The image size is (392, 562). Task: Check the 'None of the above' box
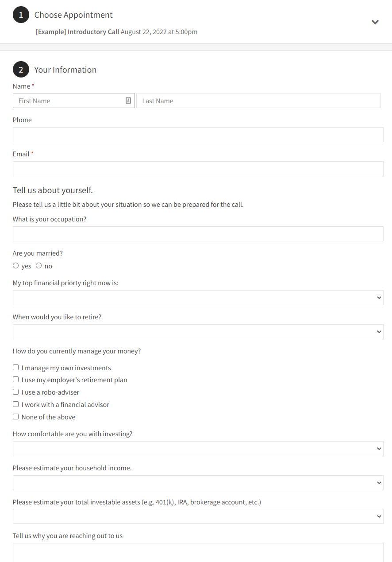(16, 417)
